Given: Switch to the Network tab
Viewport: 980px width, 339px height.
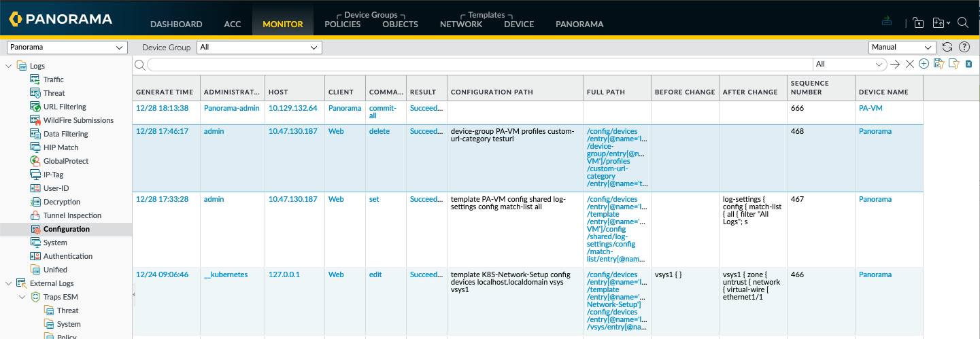Looking at the screenshot, I should pos(461,24).
